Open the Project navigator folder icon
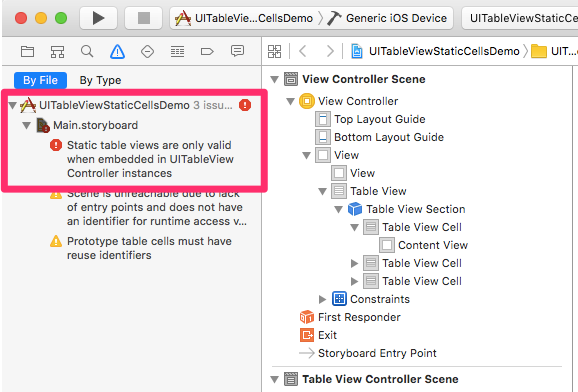Viewport: 578px width, 392px height. [x=27, y=51]
